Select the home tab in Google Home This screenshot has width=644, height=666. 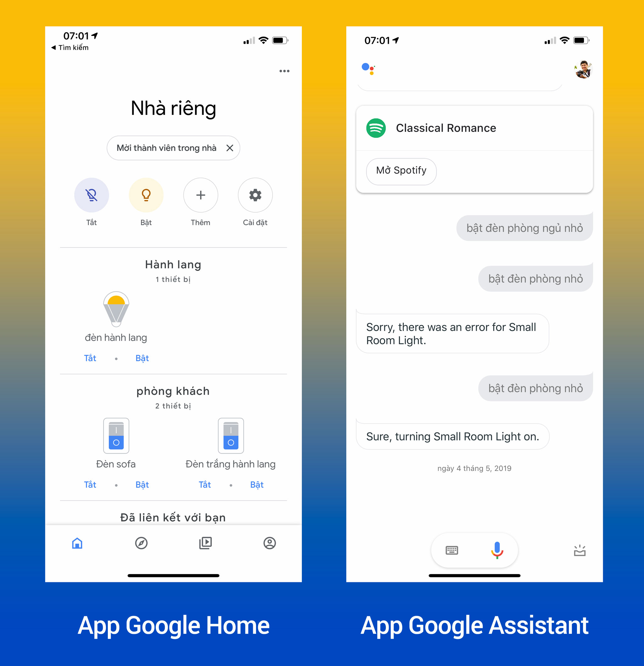click(x=78, y=543)
